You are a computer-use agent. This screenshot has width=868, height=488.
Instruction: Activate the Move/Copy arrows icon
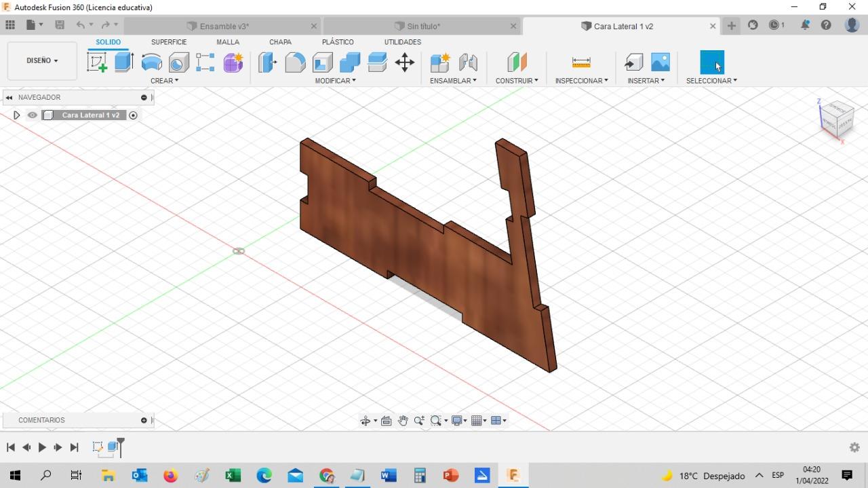click(x=405, y=62)
